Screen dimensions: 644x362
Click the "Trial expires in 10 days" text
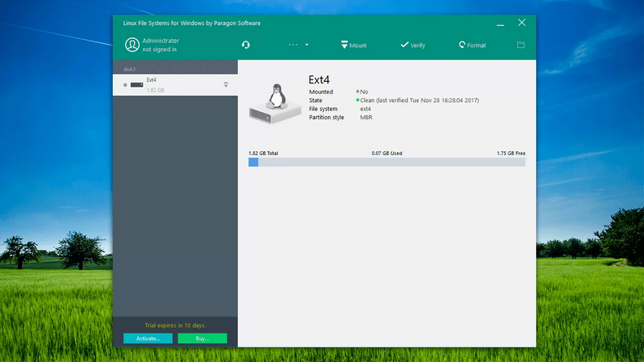175,325
